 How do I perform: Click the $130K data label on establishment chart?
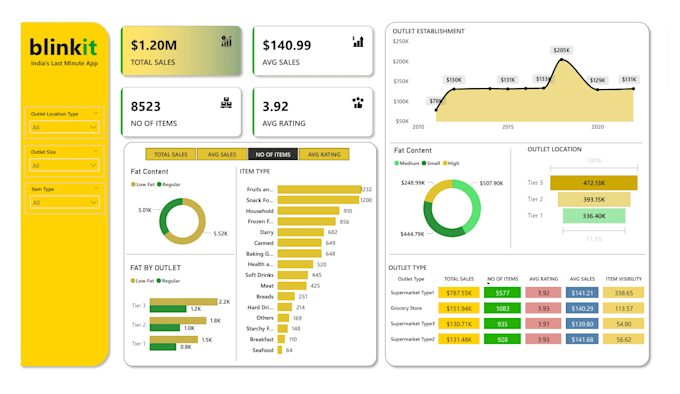[x=454, y=80]
